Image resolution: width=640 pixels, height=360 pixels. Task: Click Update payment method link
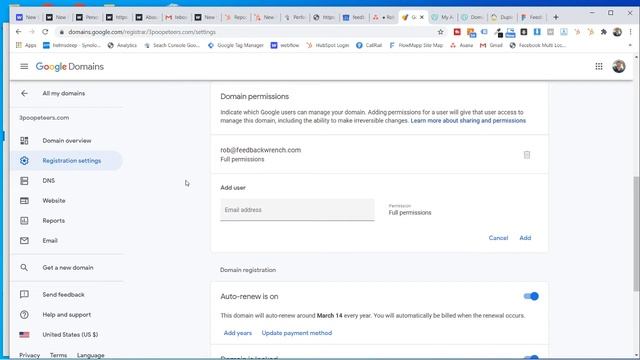[x=297, y=333]
